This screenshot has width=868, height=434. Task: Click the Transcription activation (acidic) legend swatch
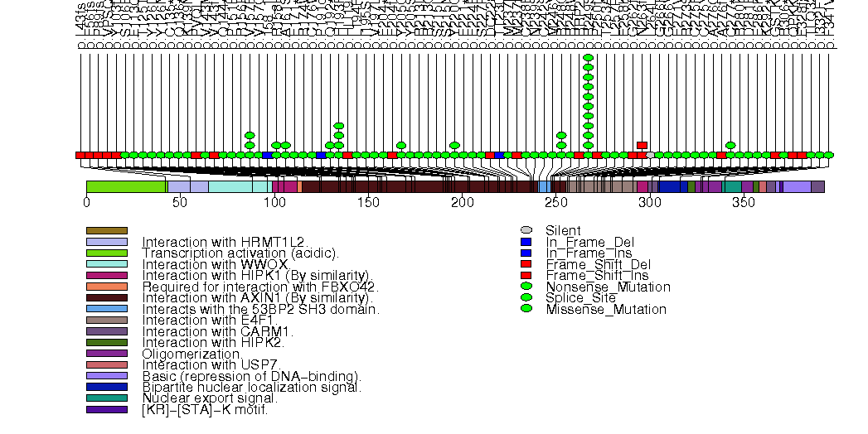tap(106, 253)
